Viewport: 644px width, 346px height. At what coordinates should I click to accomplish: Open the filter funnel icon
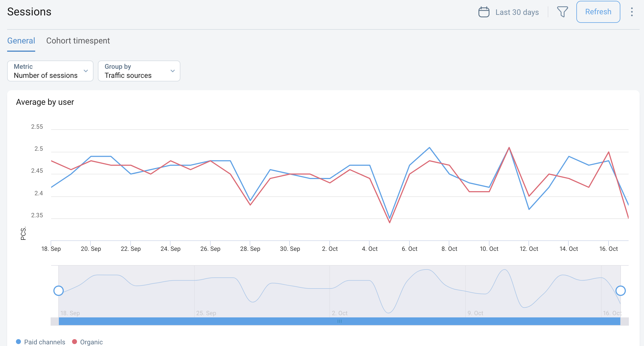(562, 12)
